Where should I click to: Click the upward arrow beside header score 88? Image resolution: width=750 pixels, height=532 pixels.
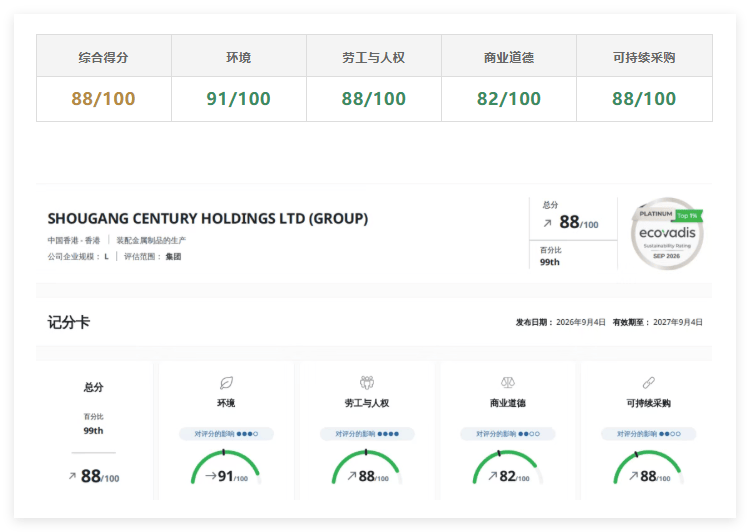(548, 223)
